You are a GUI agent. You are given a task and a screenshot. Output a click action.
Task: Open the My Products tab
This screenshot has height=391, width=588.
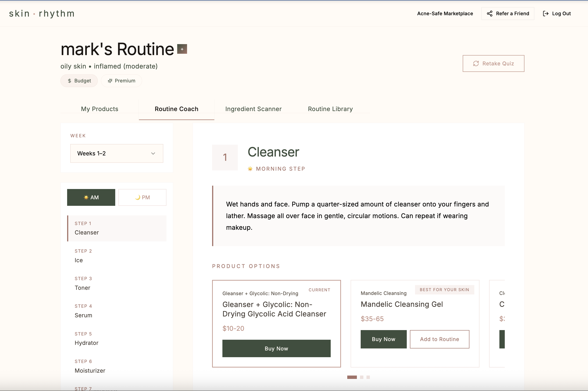[99, 109]
